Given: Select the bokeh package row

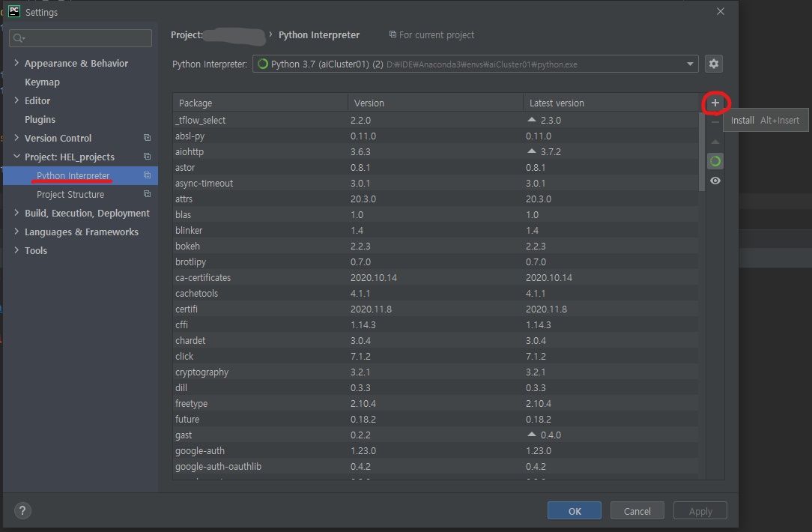Looking at the screenshot, I should 435,246.
